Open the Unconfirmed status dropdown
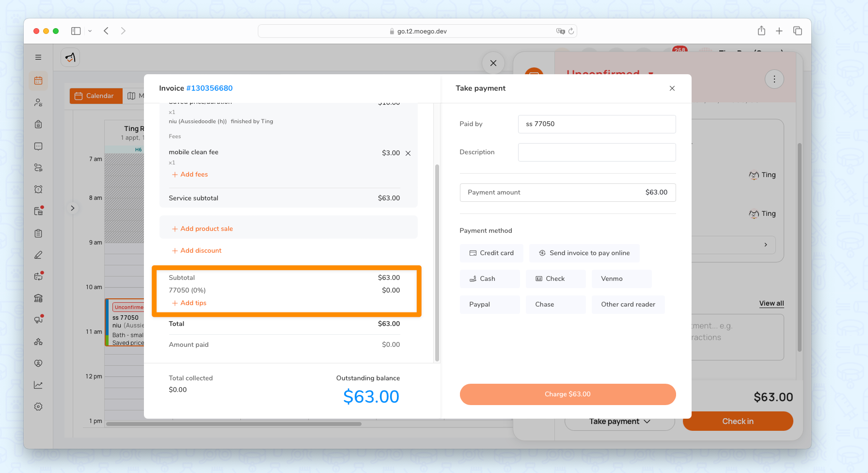Viewport: 868px width, 473px height. 610,74
